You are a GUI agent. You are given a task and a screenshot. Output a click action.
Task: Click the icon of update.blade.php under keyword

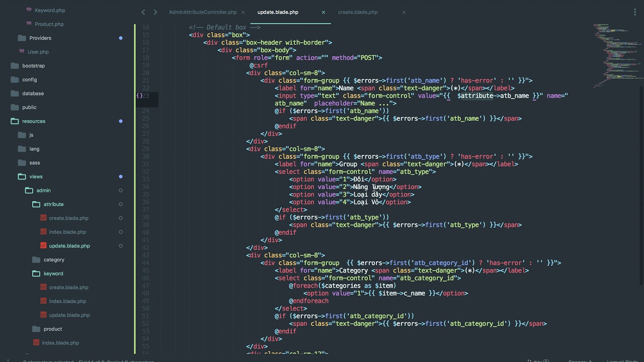coord(43,315)
